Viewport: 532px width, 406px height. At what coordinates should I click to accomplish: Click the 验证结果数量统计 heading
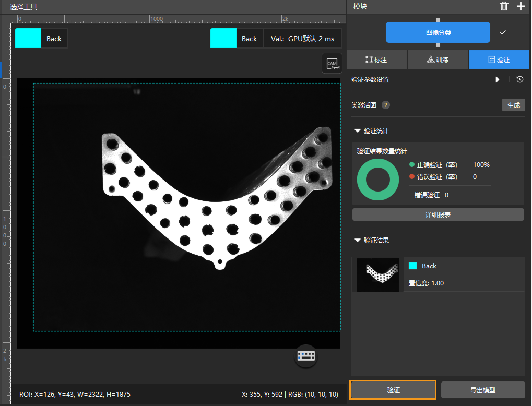click(382, 151)
